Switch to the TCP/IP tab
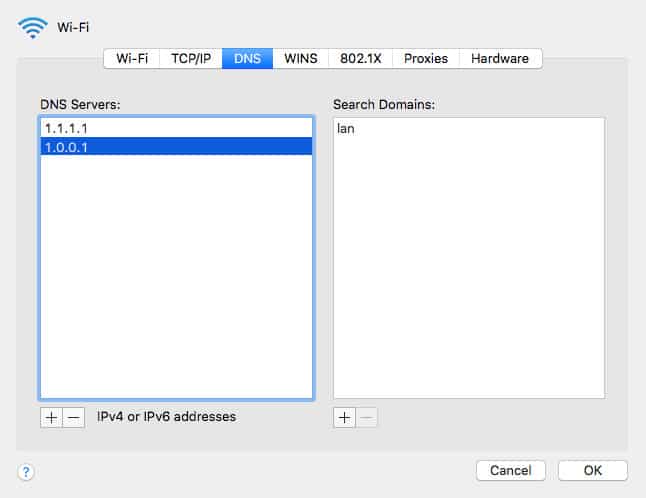 pyautogui.click(x=191, y=58)
